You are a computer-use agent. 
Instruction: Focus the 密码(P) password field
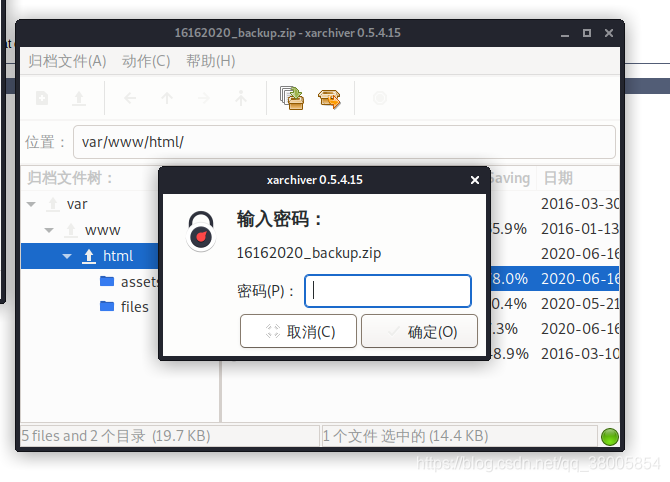coord(388,291)
